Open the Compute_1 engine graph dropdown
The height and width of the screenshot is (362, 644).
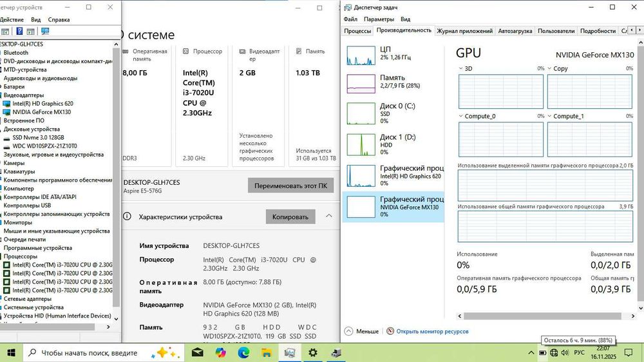click(549, 117)
